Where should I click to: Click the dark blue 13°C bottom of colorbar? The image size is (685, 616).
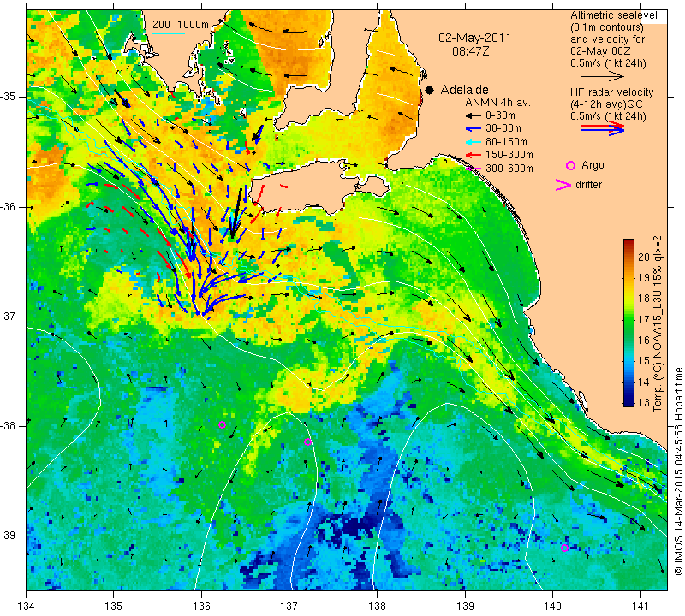click(x=628, y=402)
